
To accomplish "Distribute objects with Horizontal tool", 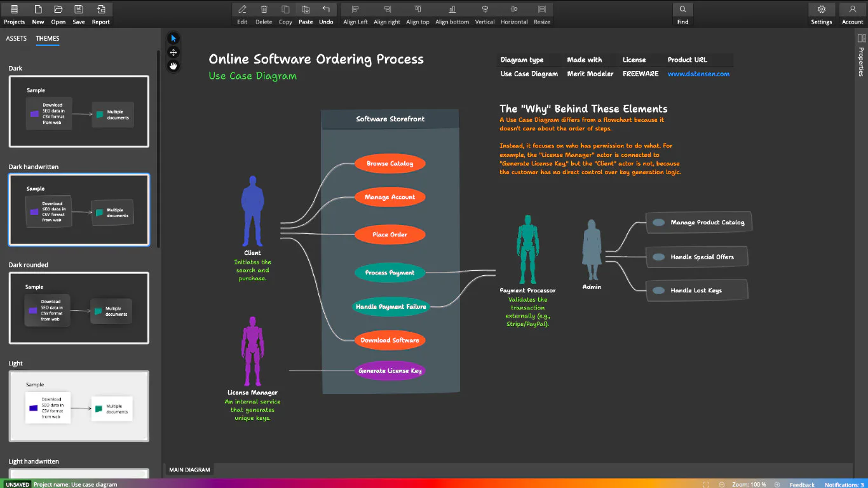I will pyautogui.click(x=514, y=14).
